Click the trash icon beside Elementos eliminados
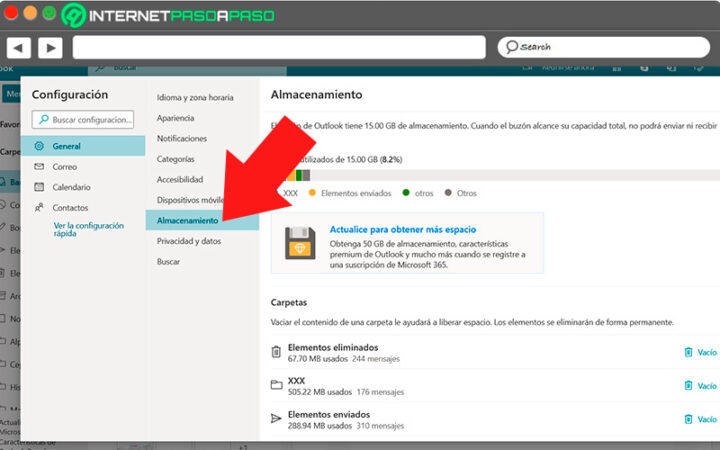The width and height of the screenshot is (720, 450). 276,352
